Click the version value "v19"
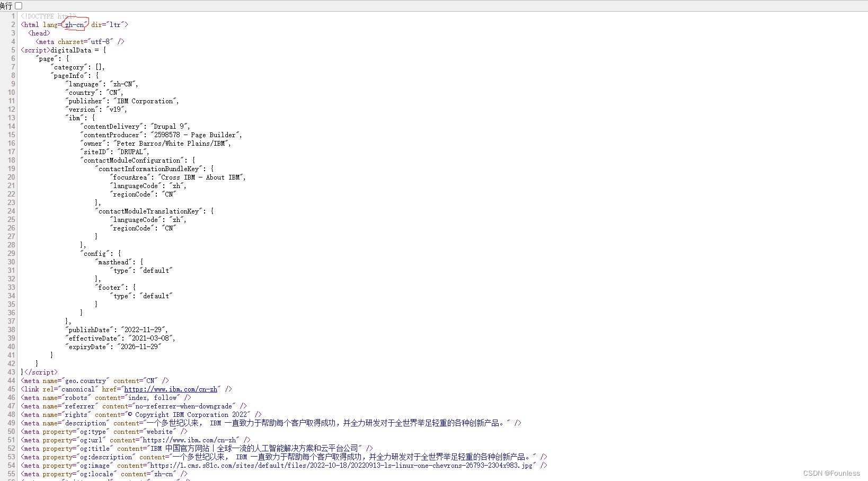 pos(115,110)
